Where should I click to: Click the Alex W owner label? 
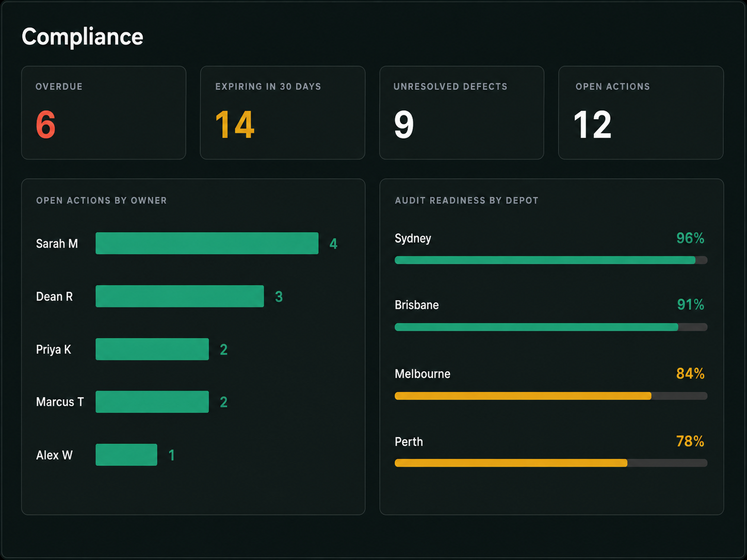(54, 455)
